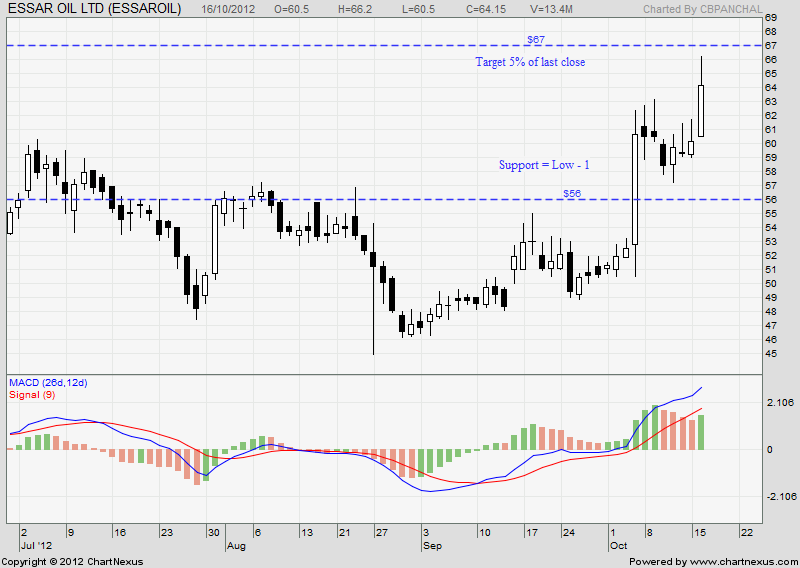Click the Copyright © 2012 ChartNexus notice
The width and height of the screenshot is (800, 568).
(x=72, y=561)
